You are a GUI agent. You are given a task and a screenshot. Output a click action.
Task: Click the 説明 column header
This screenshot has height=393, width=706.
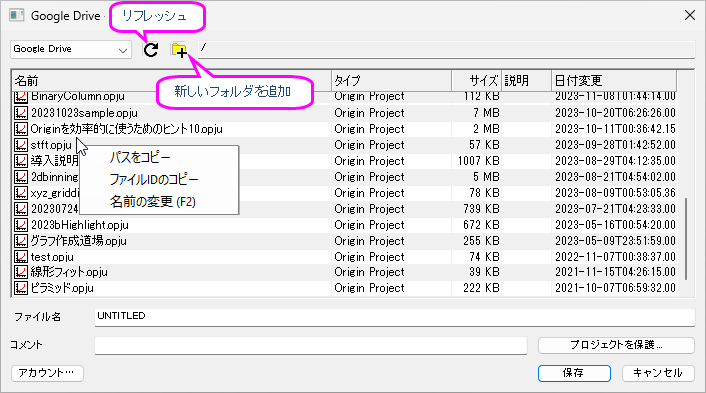pyautogui.click(x=526, y=81)
